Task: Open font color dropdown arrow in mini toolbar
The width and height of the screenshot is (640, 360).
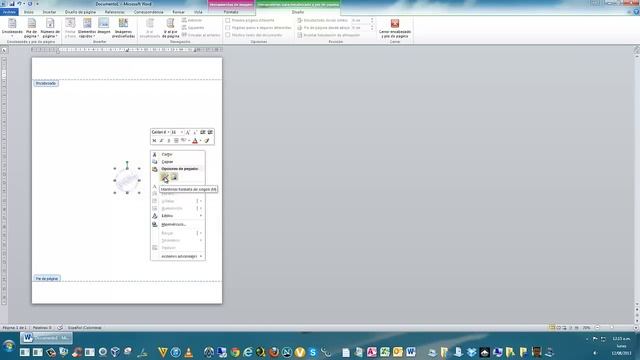Action: tap(200, 140)
